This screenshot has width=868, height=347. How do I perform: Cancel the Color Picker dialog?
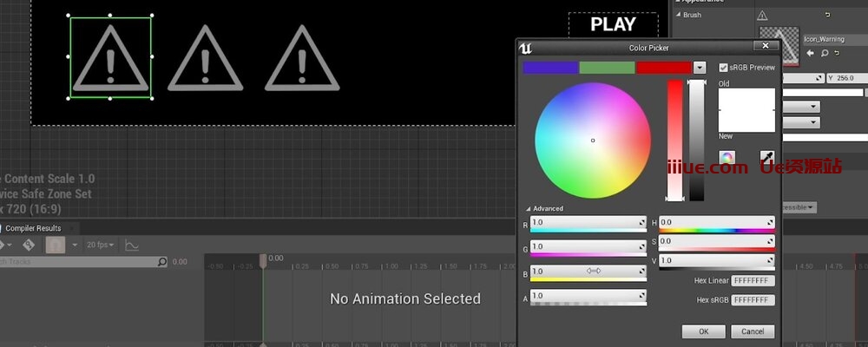point(753,331)
